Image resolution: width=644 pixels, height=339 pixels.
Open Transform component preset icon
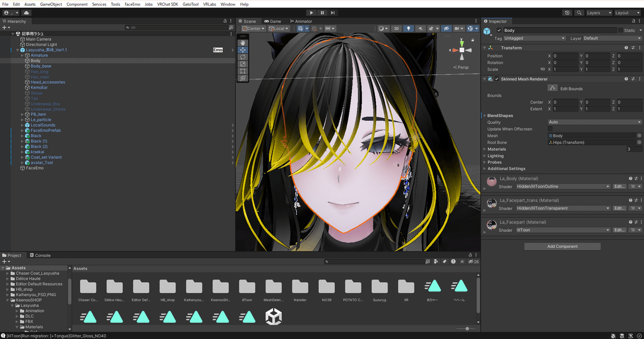pos(632,48)
